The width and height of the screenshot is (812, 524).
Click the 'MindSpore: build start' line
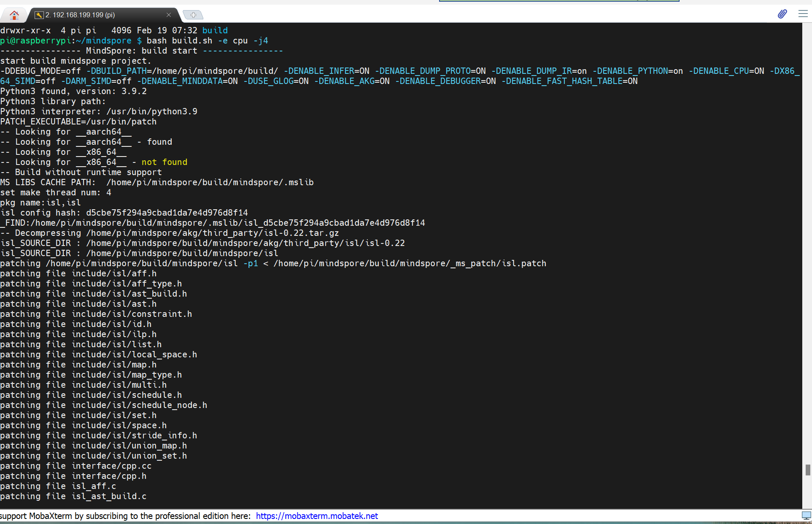pos(141,51)
